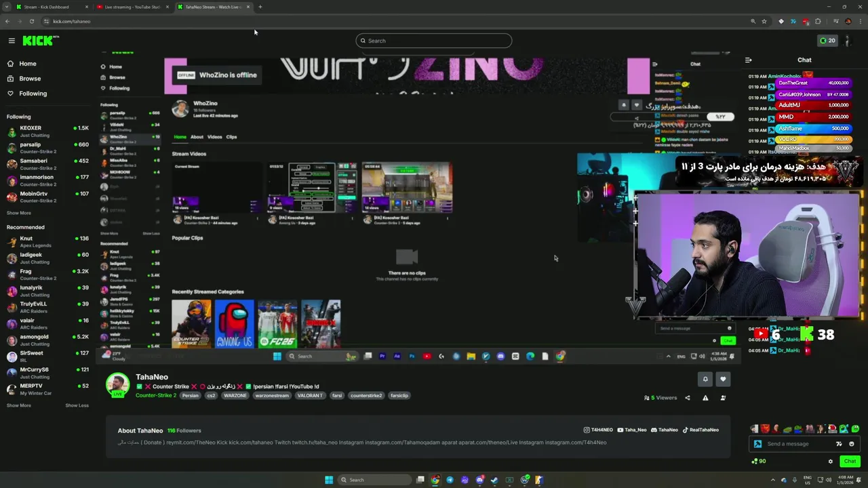Insert the green Kick smiley emote
The width and height of the screenshot is (868, 488).
[855, 428]
